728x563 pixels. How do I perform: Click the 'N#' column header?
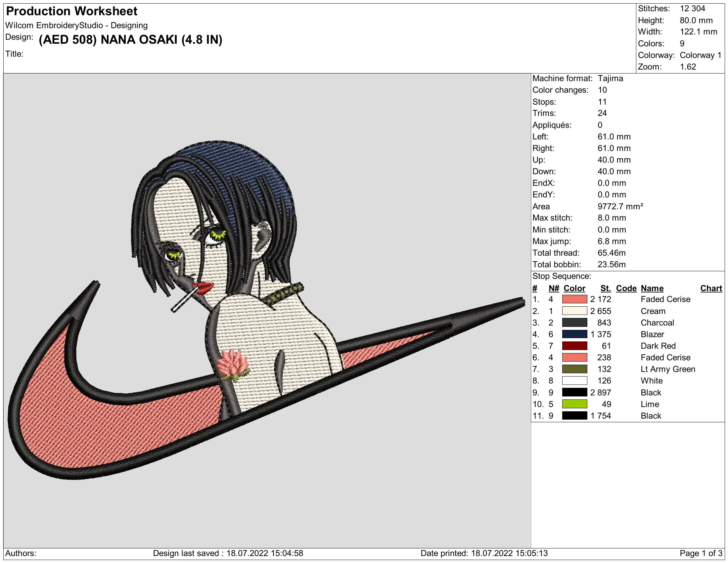pos(554,288)
